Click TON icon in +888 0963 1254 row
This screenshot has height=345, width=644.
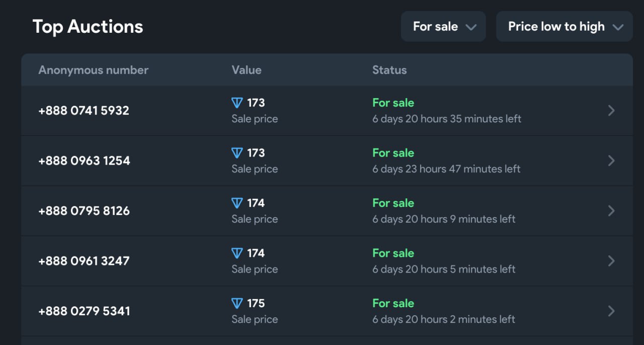point(237,153)
